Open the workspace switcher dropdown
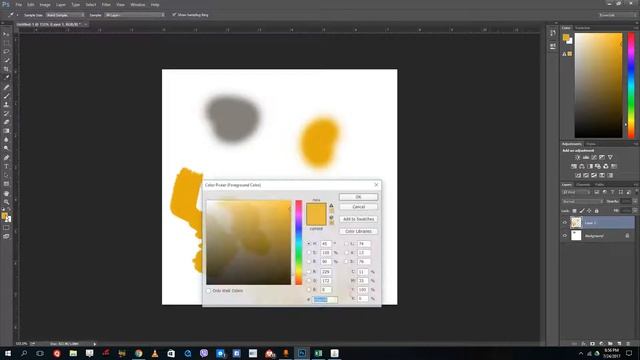Image resolution: width=640 pixels, height=360 pixels. [x=618, y=15]
